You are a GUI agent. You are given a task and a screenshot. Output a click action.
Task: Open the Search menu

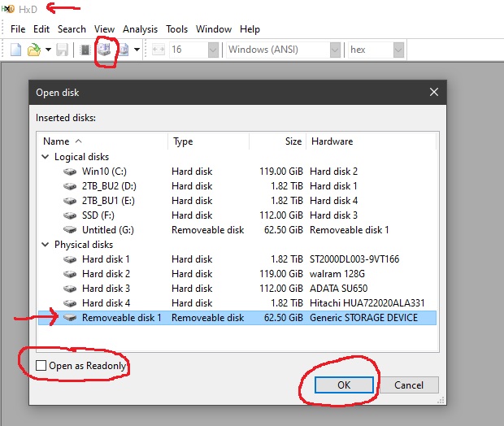72,29
